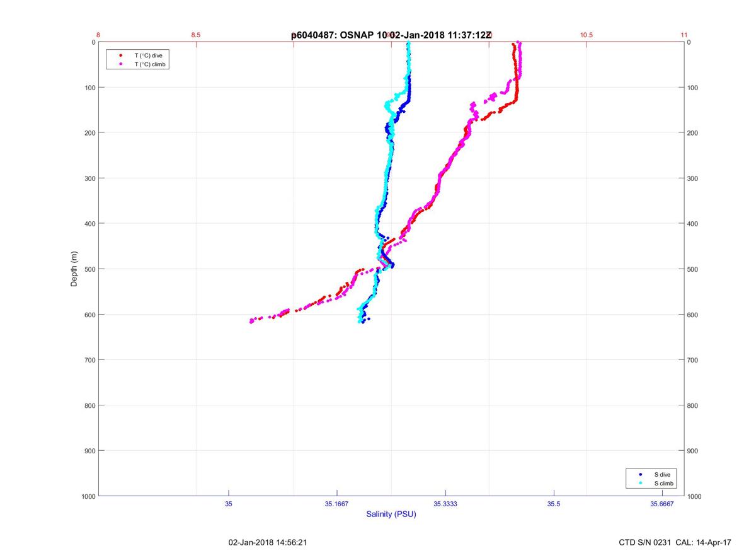Click salinity tick label 35.6667
Viewport: 756px width, 558px height.
662,504
